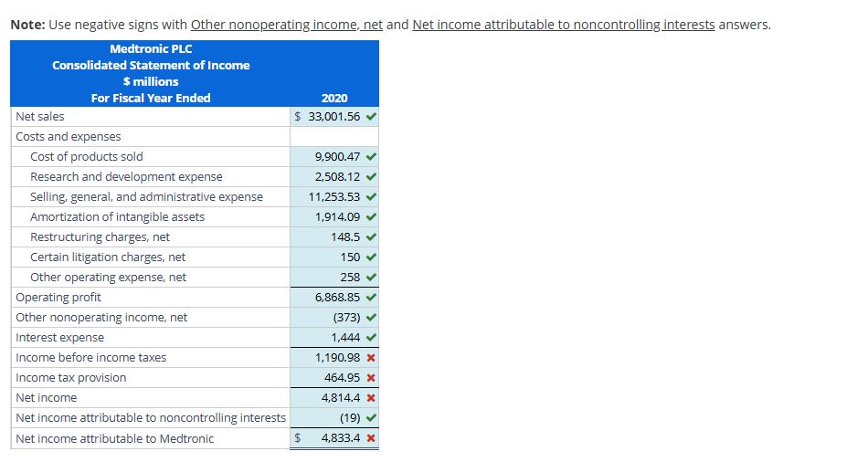Click the underlined 'Other nonoperating income, net' note text
This screenshot has height=462, width=868.
coord(287,25)
